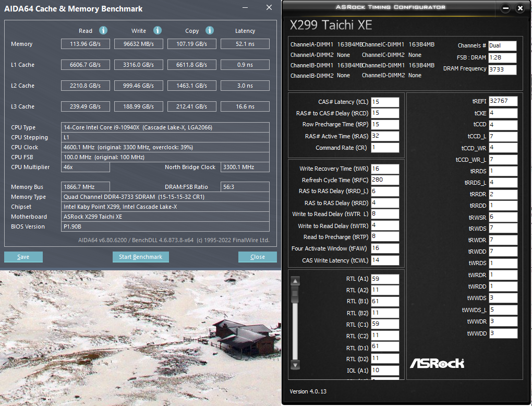Select the CAS Write Latency (tCWL) field
The height and width of the screenshot is (406, 532).
point(385,260)
